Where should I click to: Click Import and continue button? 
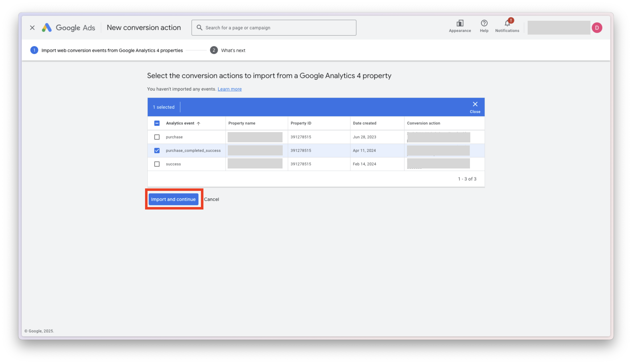tap(173, 199)
